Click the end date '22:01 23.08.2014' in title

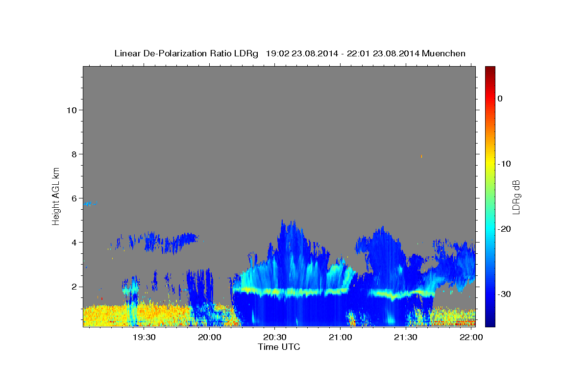(383, 53)
